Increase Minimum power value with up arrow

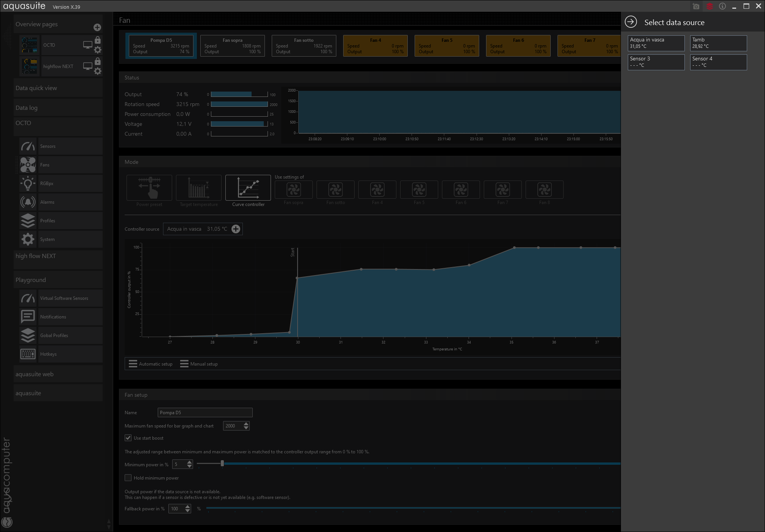(190, 462)
